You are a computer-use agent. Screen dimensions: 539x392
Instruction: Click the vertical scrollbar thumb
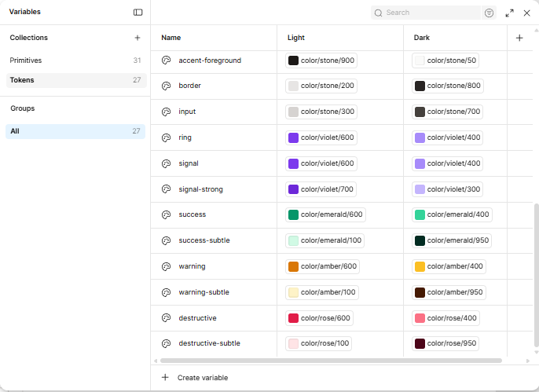click(x=536, y=275)
